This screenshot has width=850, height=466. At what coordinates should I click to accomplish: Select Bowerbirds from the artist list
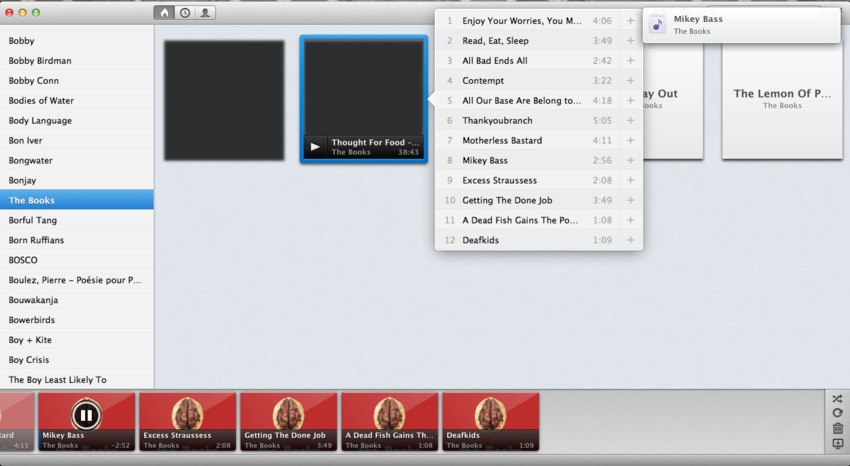(32, 320)
